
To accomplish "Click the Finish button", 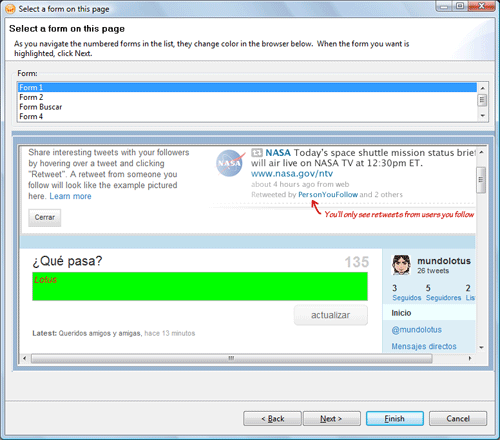I will coord(395,419).
